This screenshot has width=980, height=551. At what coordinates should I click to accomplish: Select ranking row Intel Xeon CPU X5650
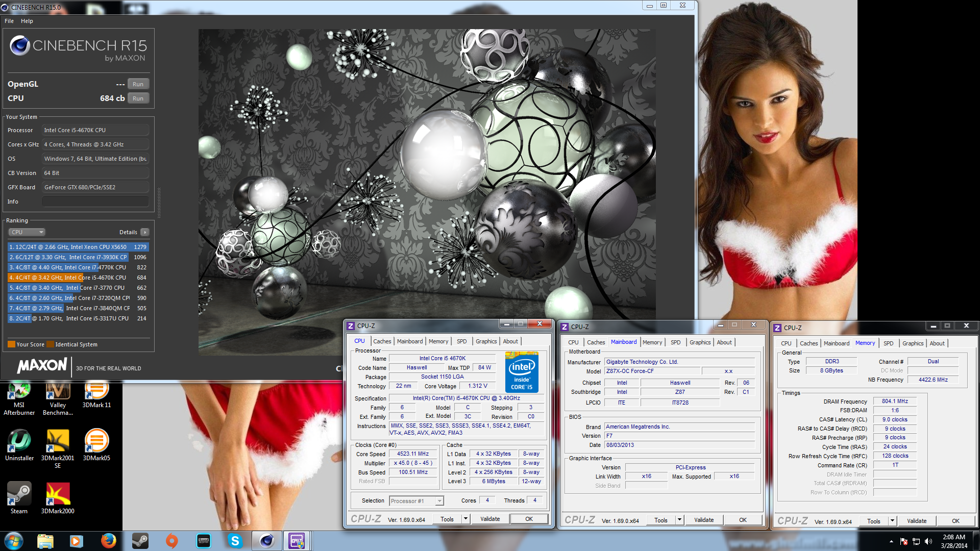(78, 247)
